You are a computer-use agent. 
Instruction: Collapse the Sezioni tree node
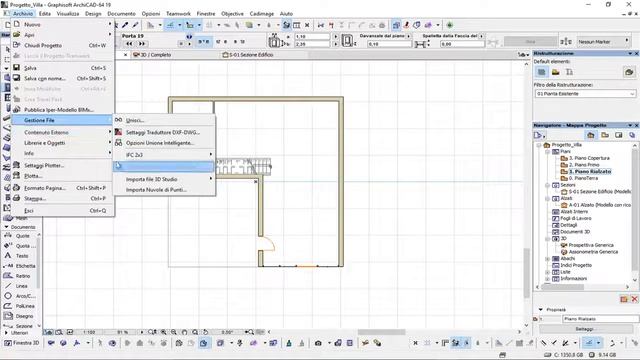(x=548, y=185)
